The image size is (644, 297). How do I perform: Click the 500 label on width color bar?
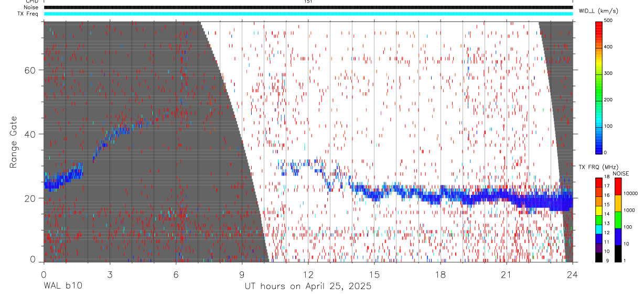[608, 20]
